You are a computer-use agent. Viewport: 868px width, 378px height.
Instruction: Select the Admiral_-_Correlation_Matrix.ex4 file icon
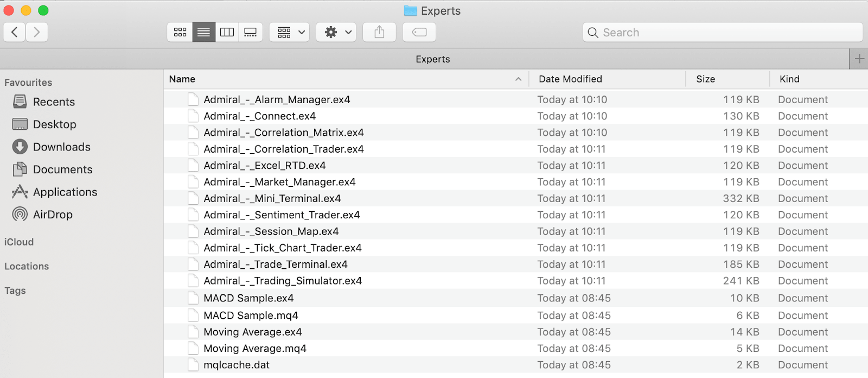(193, 133)
